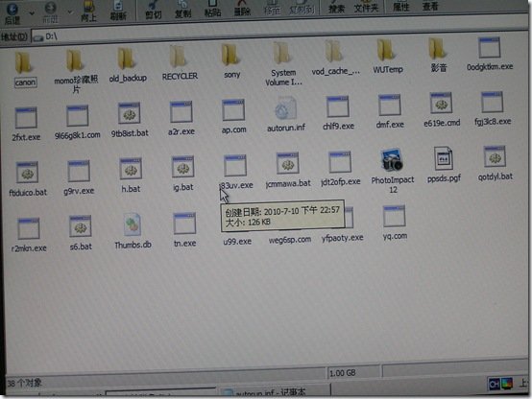Click the Search toolbar button
This screenshot has width=532, height=399.
click(x=336, y=7)
